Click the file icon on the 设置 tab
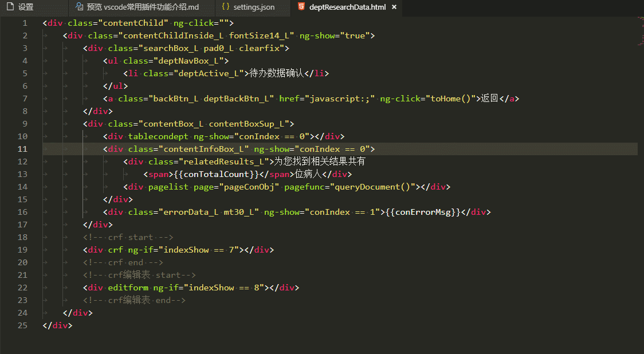 [x=10, y=6]
